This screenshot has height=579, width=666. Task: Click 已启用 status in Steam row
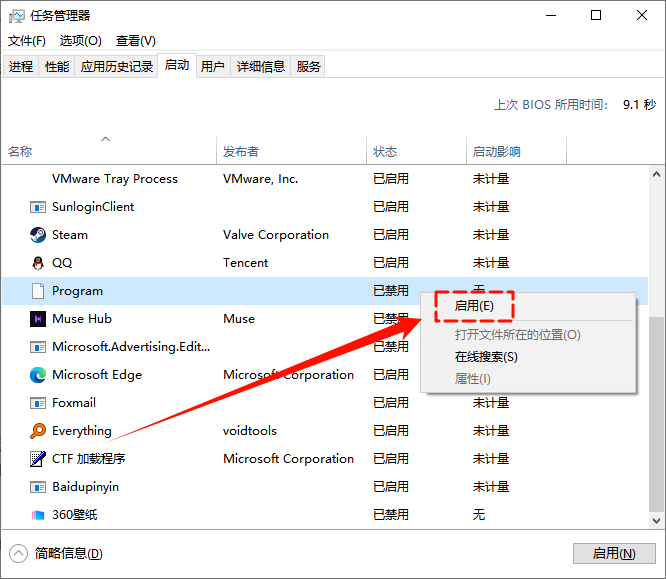pos(391,235)
